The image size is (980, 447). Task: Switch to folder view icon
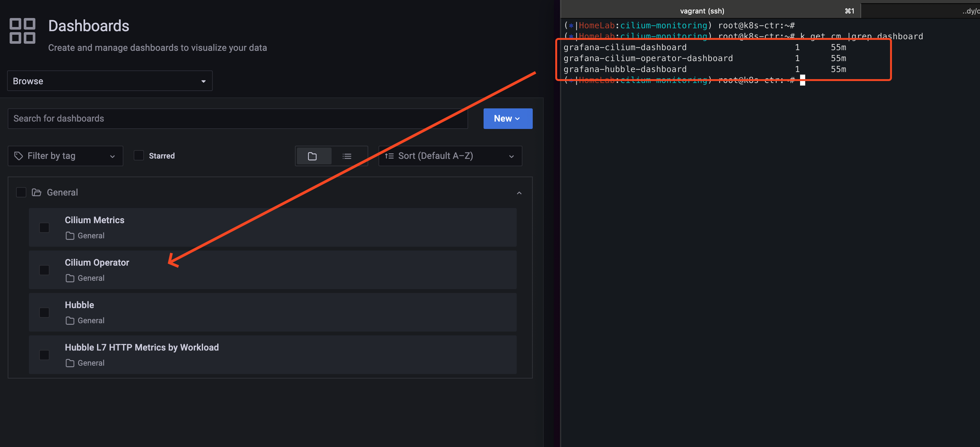312,156
